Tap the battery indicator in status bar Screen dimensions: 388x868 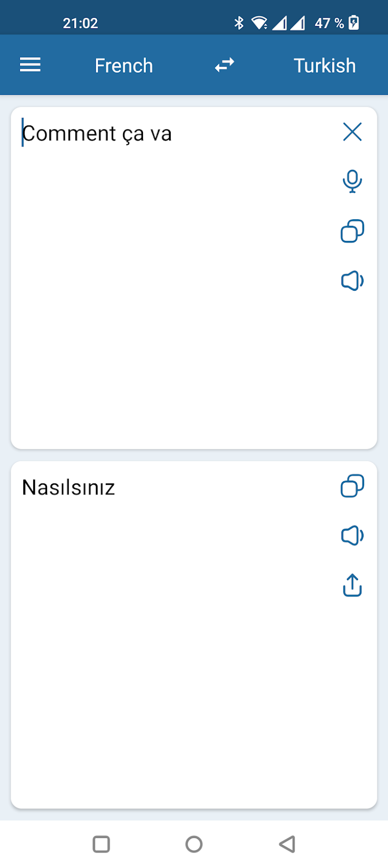coord(354,23)
